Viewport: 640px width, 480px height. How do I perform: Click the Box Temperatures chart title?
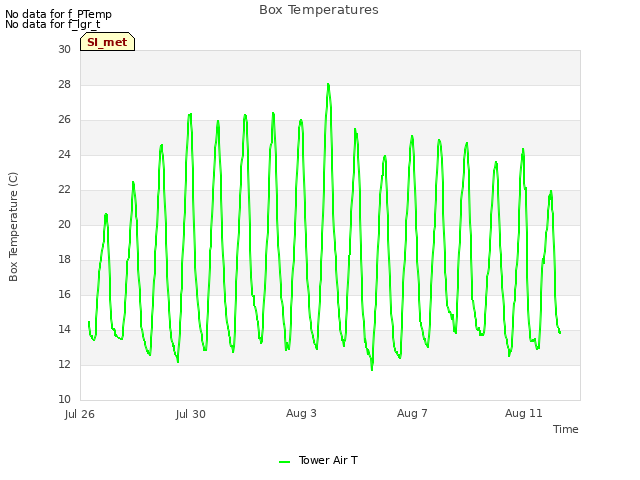[x=319, y=10]
